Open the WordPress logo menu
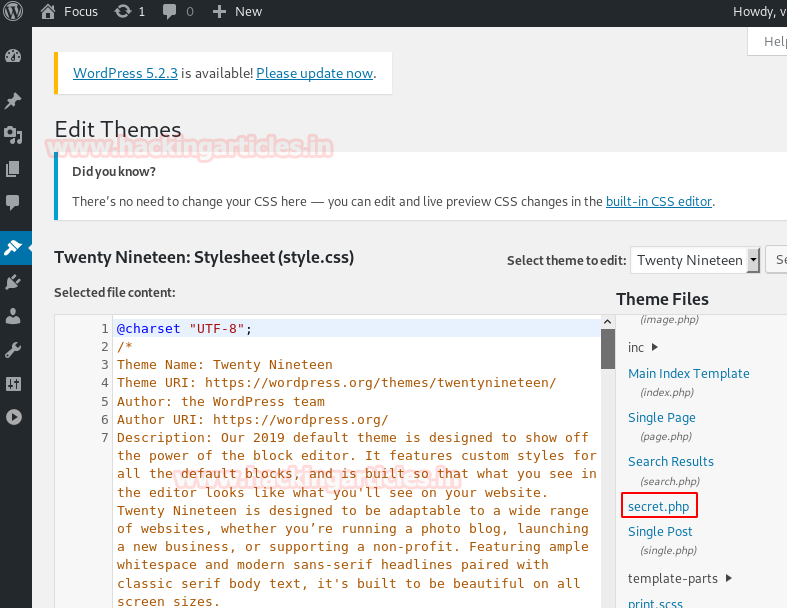The image size is (787, 608). [x=13, y=11]
